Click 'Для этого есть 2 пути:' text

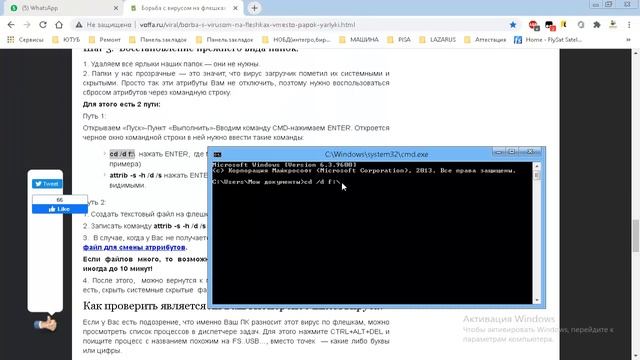[x=122, y=104]
